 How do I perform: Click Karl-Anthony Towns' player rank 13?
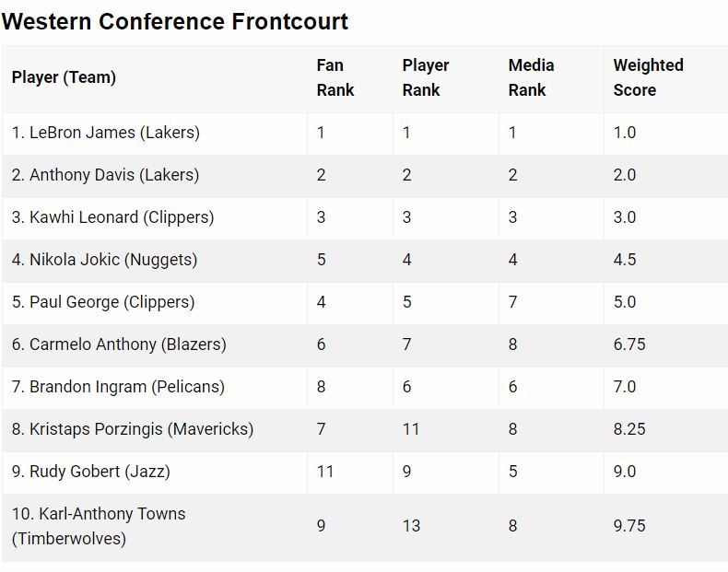tap(411, 526)
